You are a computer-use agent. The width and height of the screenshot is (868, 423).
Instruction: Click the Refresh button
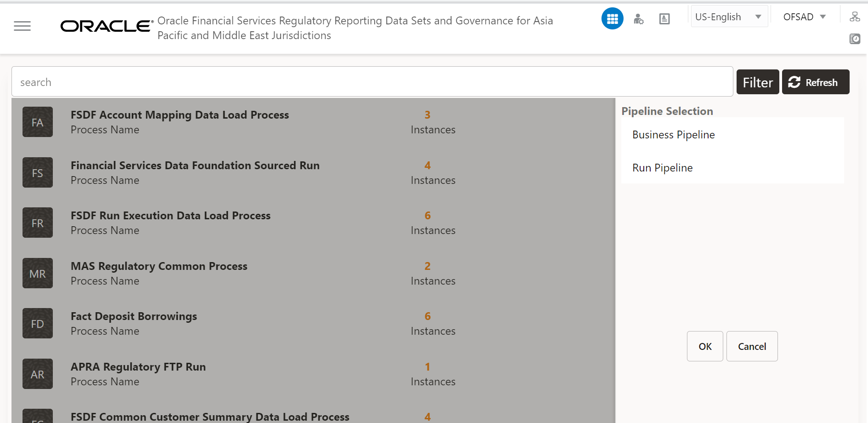[x=816, y=82]
